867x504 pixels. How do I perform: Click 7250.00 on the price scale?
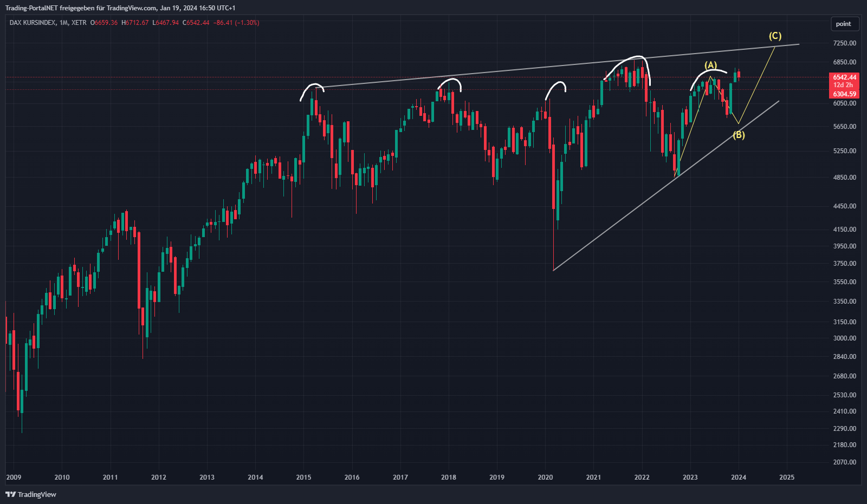pos(845,43)
